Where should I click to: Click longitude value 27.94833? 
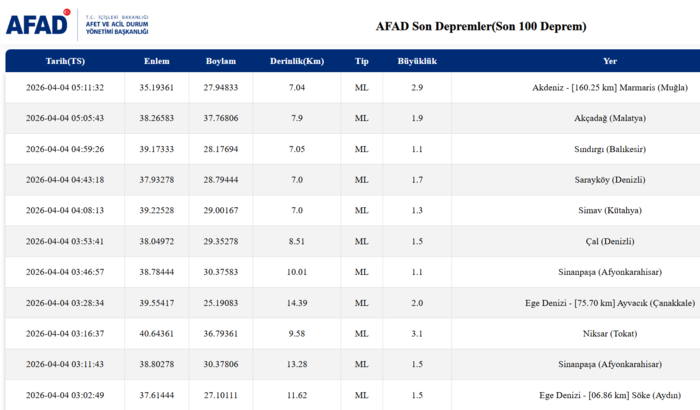tap(221, 88)
